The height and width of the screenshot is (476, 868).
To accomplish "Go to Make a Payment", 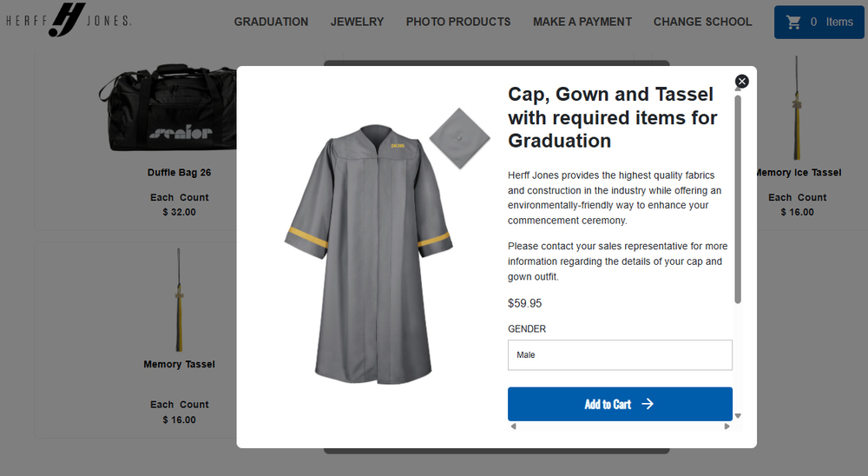I will tap(582, 22).
